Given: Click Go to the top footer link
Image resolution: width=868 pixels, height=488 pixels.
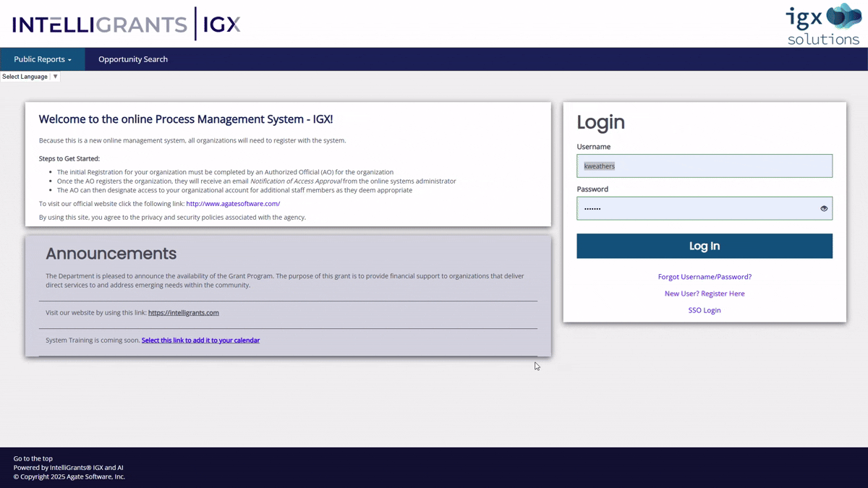Looking at the screenshot, I should tap(33, 458).
